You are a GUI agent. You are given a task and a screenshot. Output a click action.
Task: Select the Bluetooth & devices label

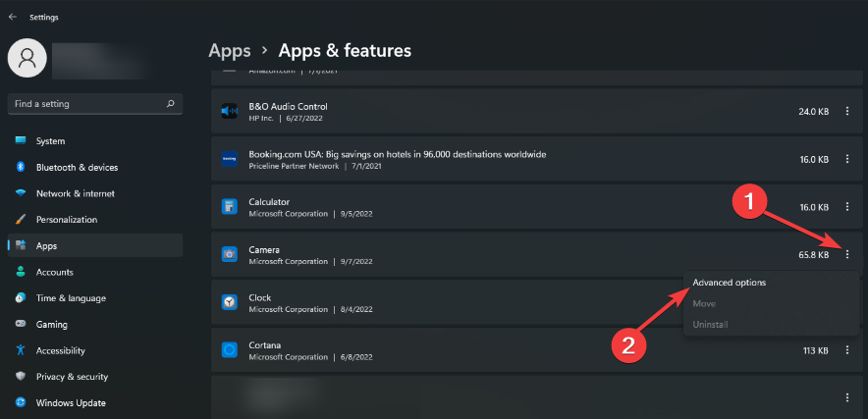pyautogui.click(x=77, y=167)
